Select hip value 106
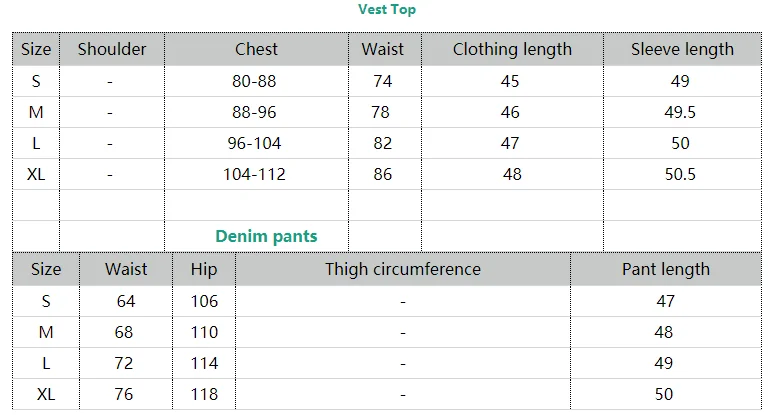 [204, 301]
